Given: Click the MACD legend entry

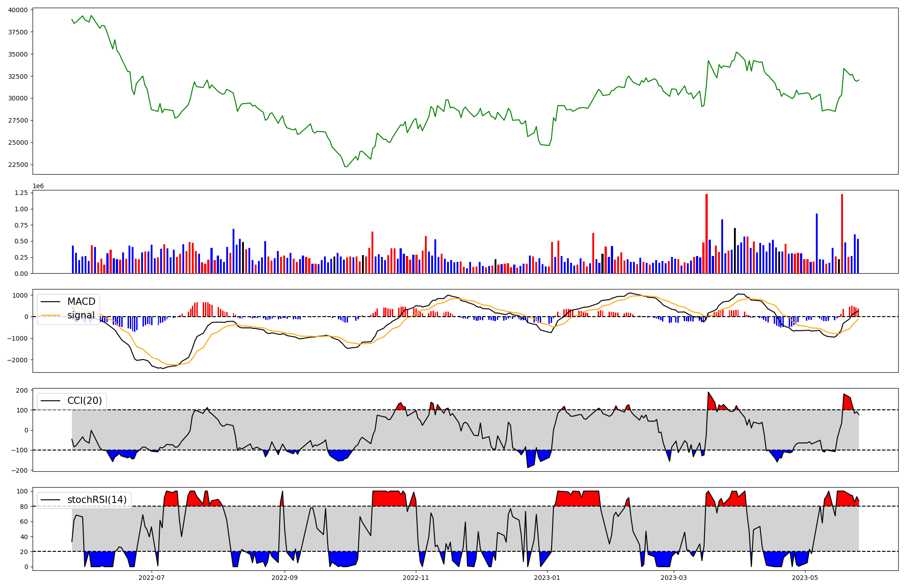Looking at the screenshot, I should pyautogui.click(x=81, y=302).
